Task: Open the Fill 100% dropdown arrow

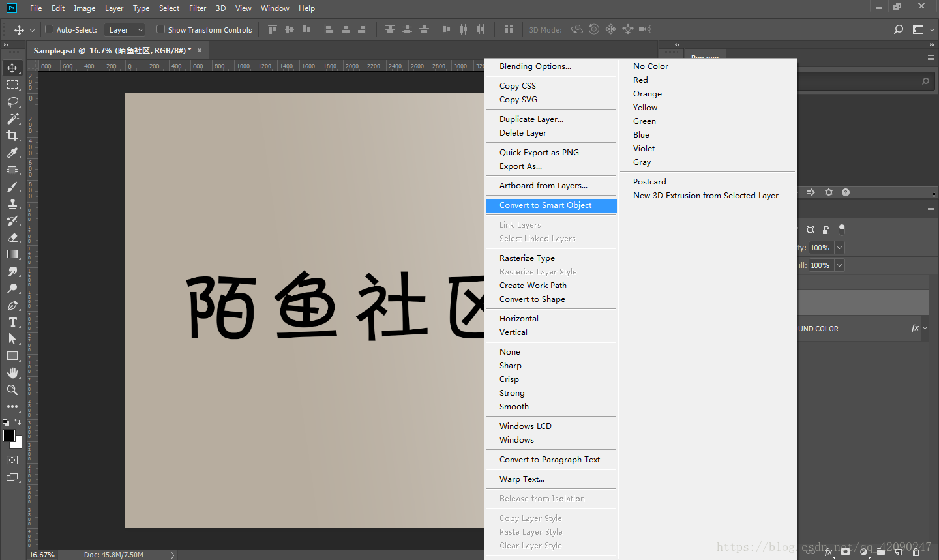Action: [x=839, y=265]
